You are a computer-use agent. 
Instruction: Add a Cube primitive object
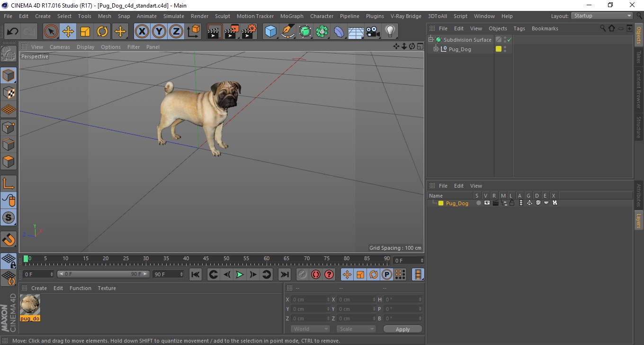point(270,32)
